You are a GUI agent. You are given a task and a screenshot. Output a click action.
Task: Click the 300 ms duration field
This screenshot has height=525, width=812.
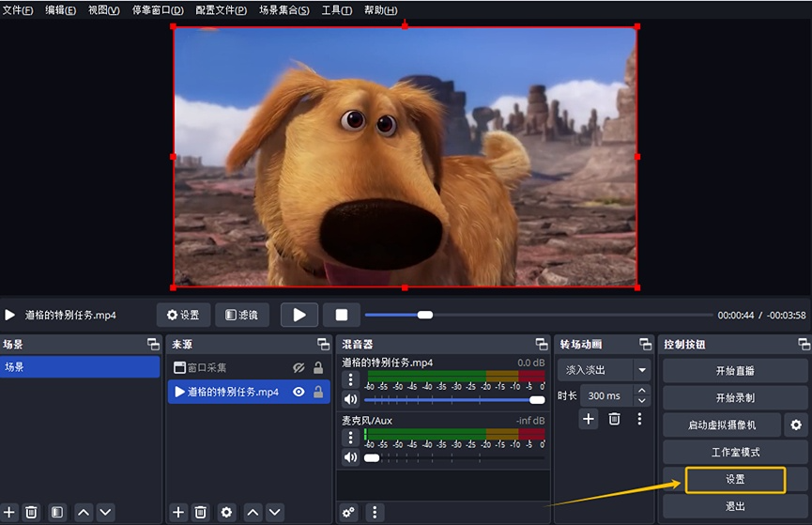pos(606,395)
